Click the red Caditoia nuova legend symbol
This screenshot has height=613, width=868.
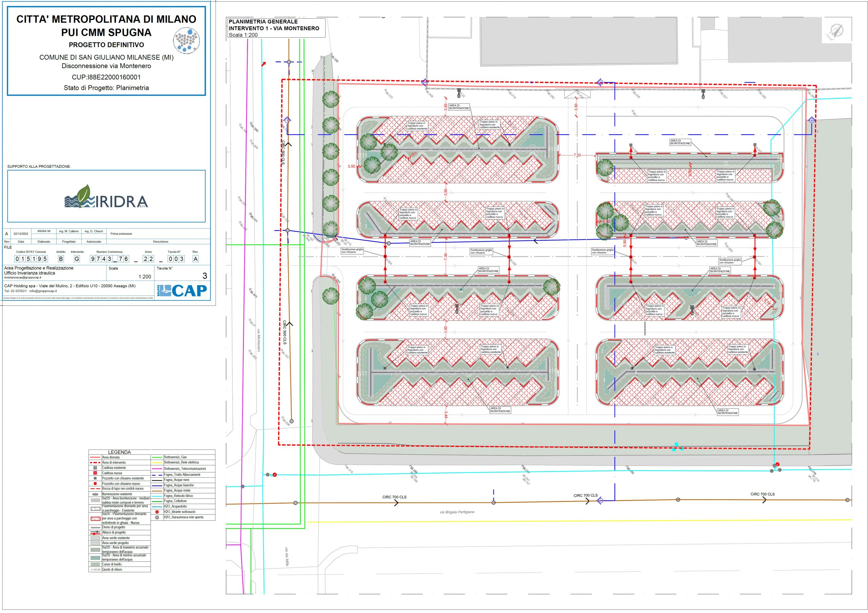coord(95,473)
